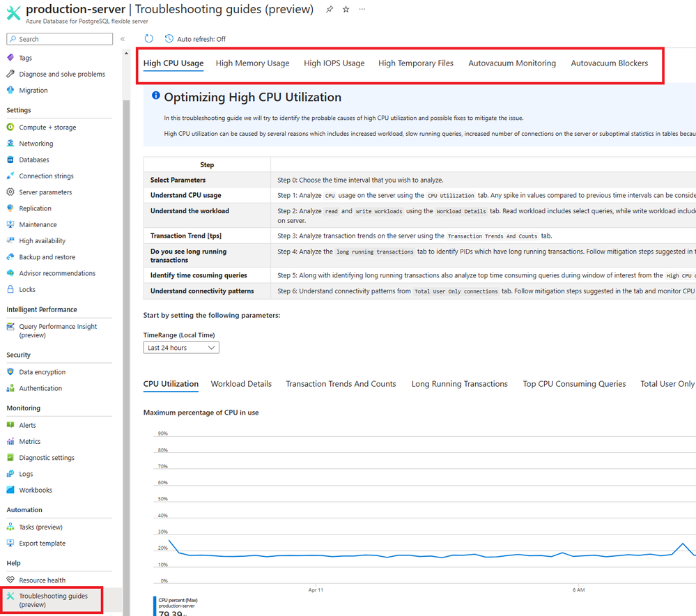Switch to the Workload Details sub-tab
696x616 pixels.
pyautogui.click(x=241, y=384)
